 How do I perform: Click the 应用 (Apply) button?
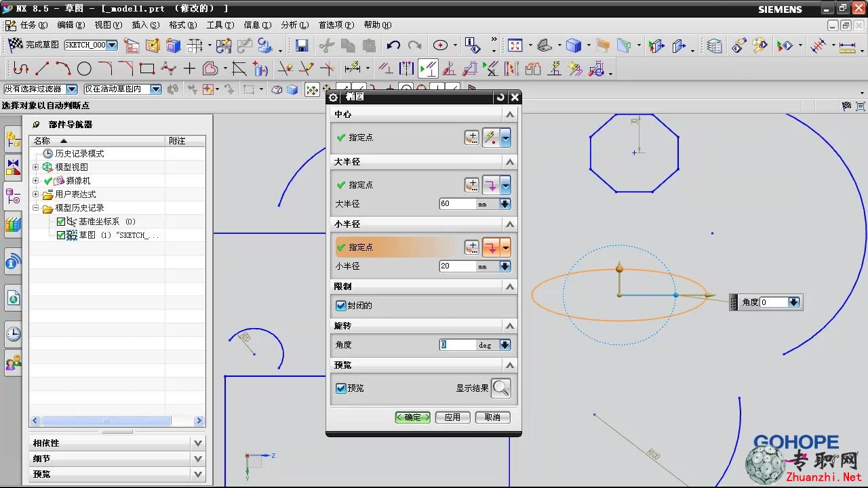coord(452,418)
